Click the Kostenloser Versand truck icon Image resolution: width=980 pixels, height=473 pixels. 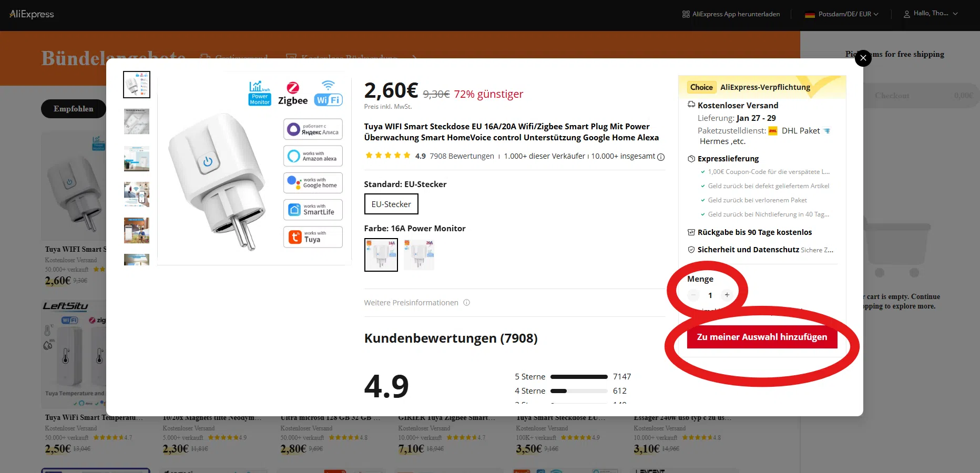coord(691,105)
